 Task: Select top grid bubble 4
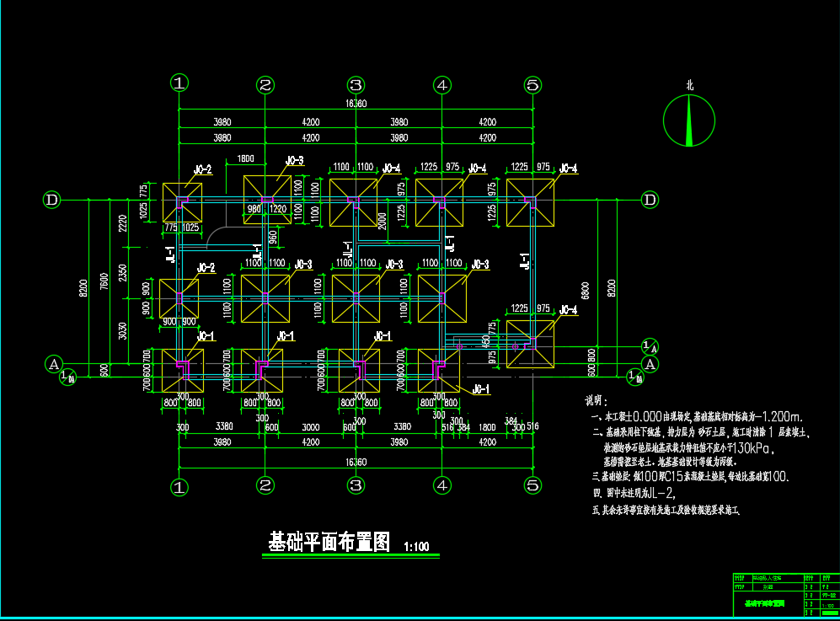(442, 84)
